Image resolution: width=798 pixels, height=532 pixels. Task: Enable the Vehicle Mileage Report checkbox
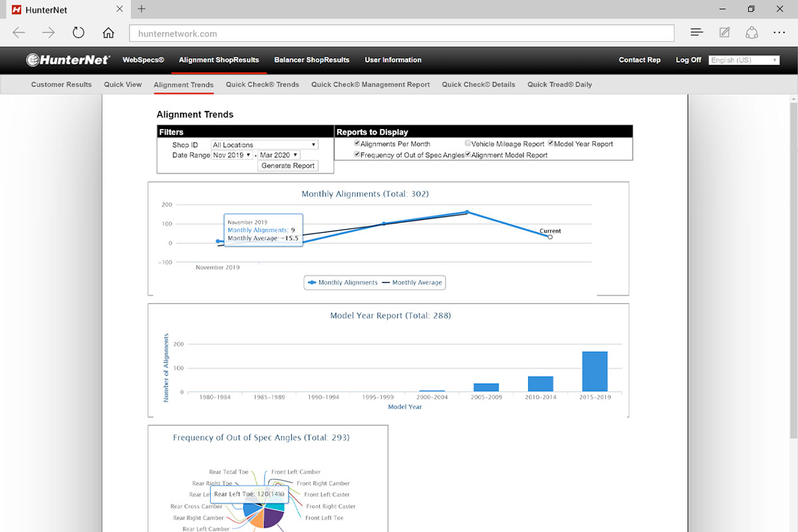(x=467, y=143)
